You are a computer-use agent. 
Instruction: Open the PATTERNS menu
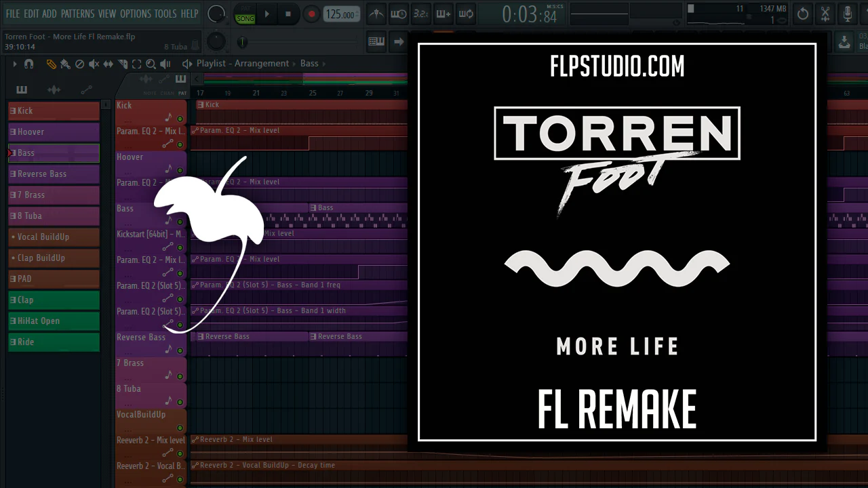77,14
